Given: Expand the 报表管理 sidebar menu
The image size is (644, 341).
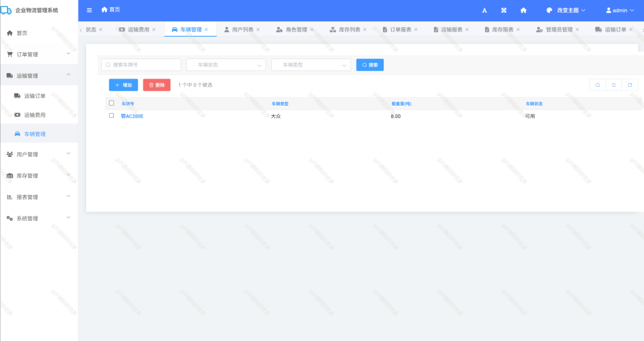Looking at the screenshot, I should (39, 197).
